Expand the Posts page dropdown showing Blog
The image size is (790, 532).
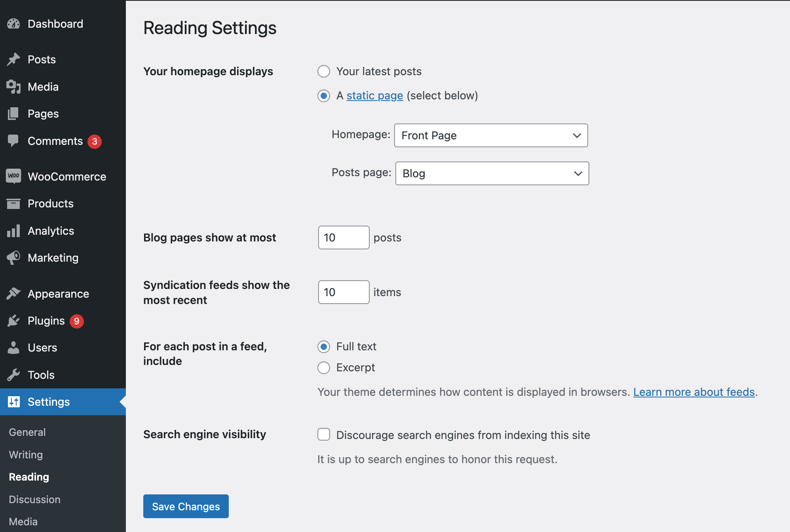click(x=492, y=173)
